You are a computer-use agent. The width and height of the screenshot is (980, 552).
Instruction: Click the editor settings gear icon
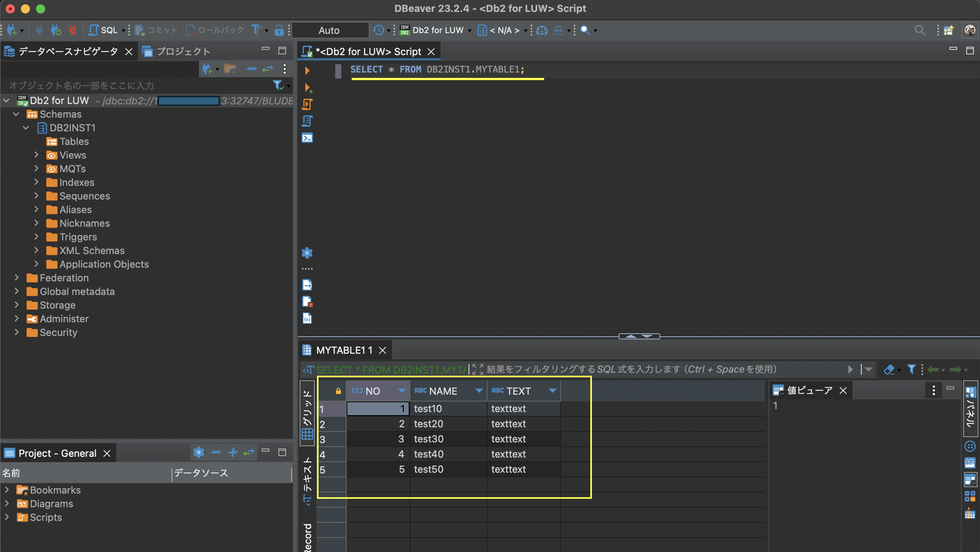click(307, 253)
